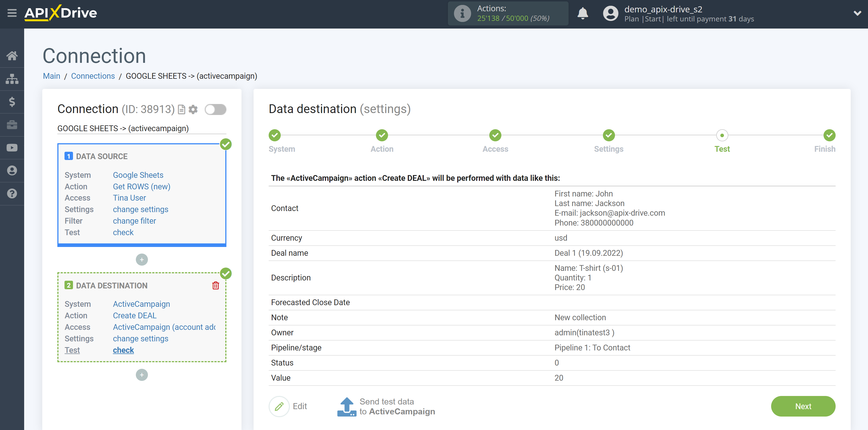Open the hamburger menu
Image resolution: width=868 pixels, height=430 pixels.
click(12, 13)
